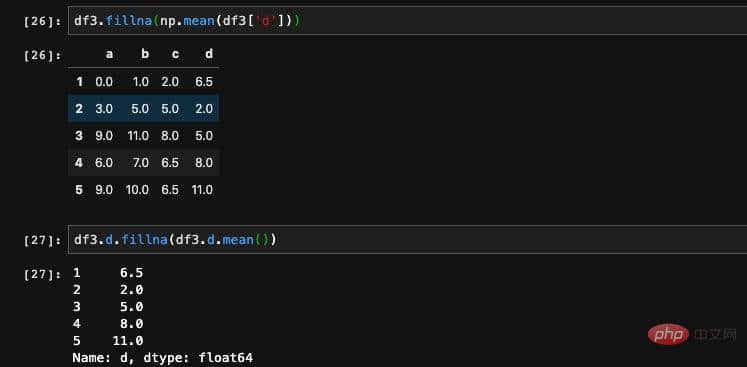The height and width of the screenshot is (367, 747).
Task: Click column header d in the table
Action: (209, 54)
